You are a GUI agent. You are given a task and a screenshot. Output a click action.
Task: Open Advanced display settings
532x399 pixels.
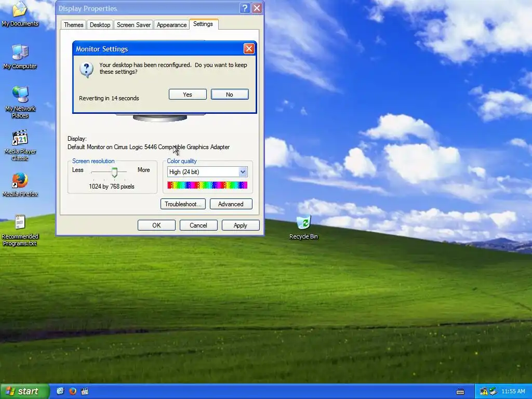click(x=231, y=204)
